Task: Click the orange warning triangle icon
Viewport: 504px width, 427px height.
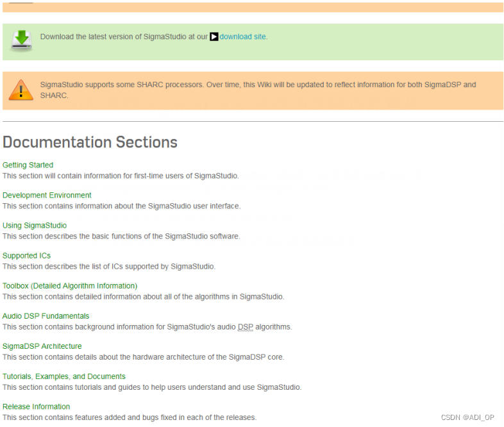Action: [x=21, y=90]
